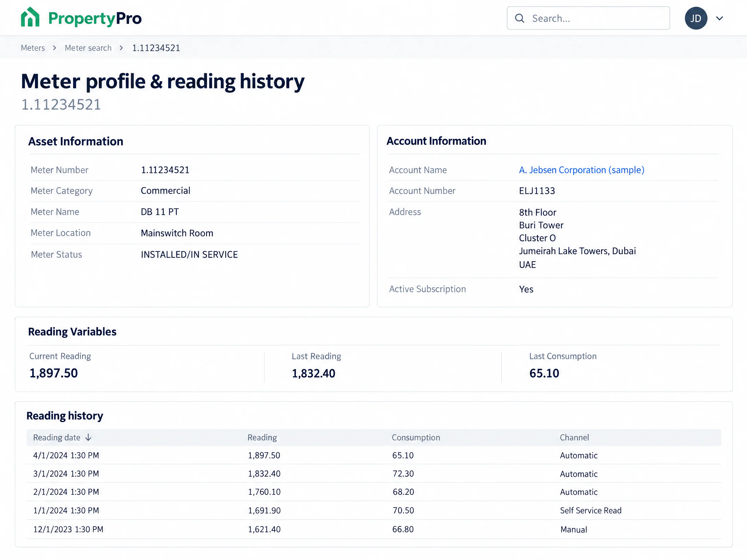
Task: Click the Jumeirah Lake Towers, Dubai line
Action: [577, 251]
